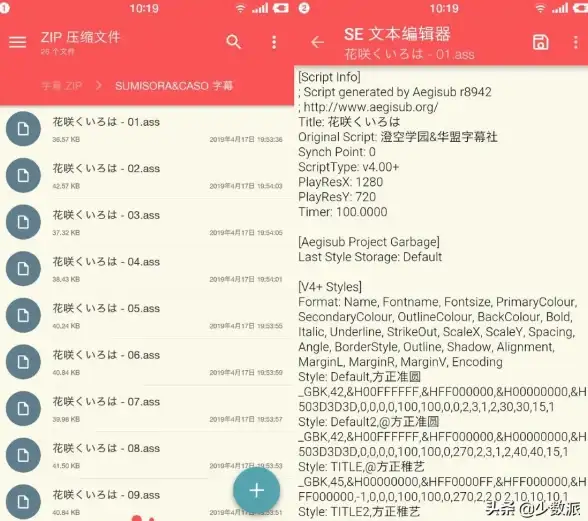Save file with the floppy disk icon
This screenshot has width=588, height=521.
tap(540, 42)
